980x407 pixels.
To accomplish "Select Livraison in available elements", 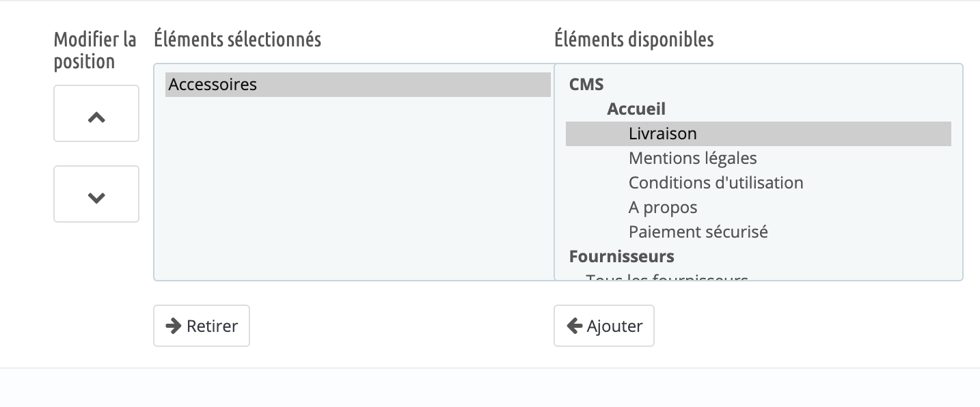I will [x=758, y=134].
